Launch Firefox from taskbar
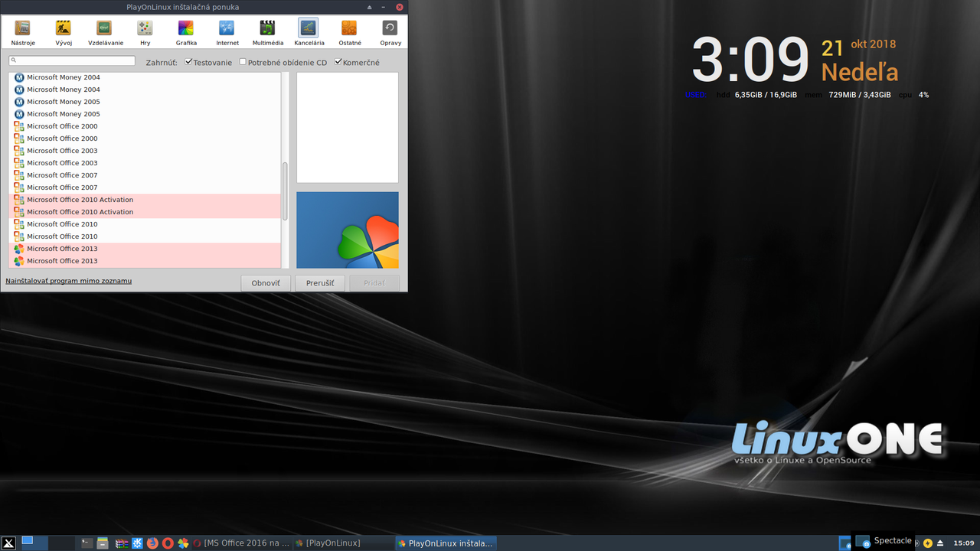Screen dimensions: 980x551 (x=152, y=543)
